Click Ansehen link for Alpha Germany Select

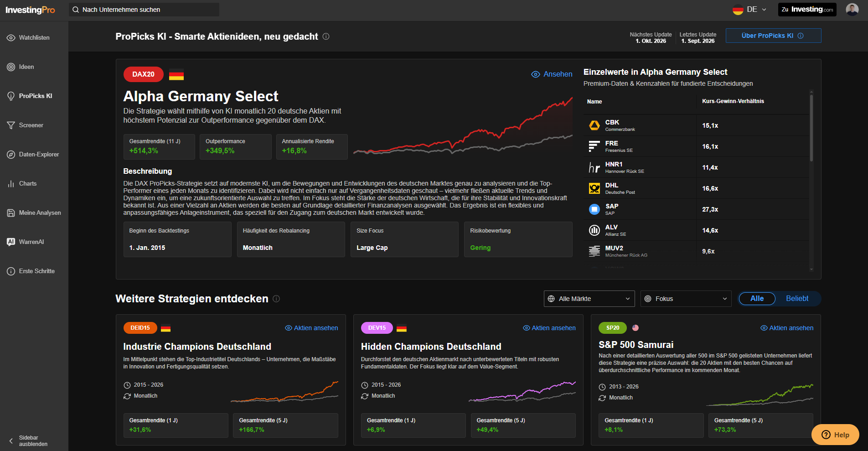pyautogui.click(x=552, y=74)
